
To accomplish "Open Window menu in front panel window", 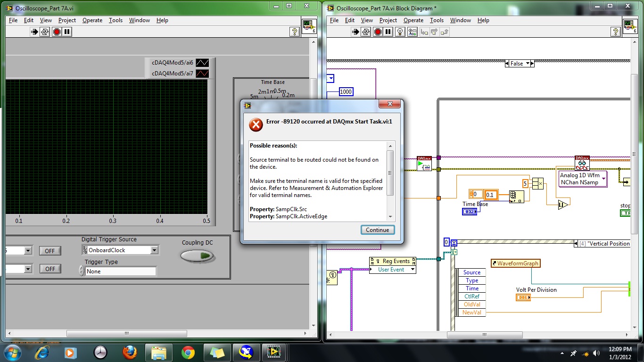I will point(140,20).
